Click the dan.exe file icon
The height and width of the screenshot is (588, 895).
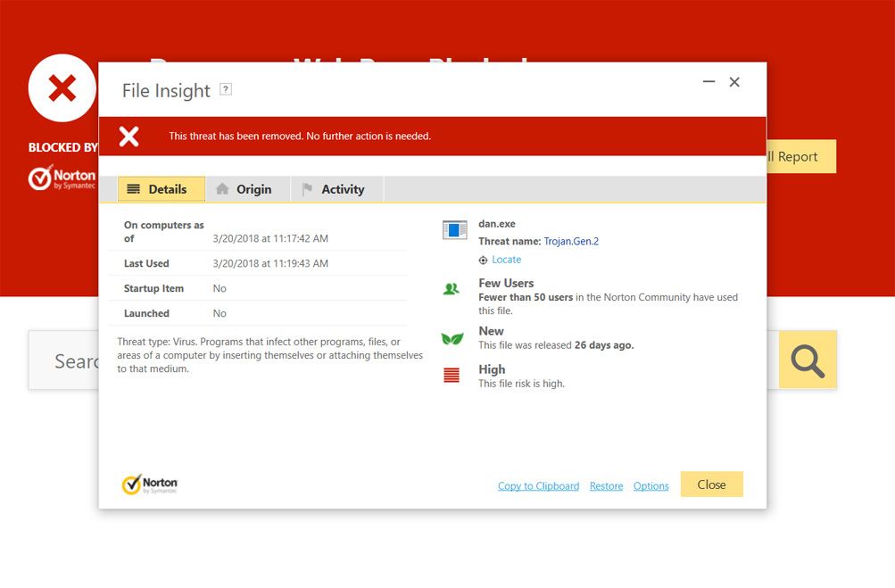tap(455, 229)
